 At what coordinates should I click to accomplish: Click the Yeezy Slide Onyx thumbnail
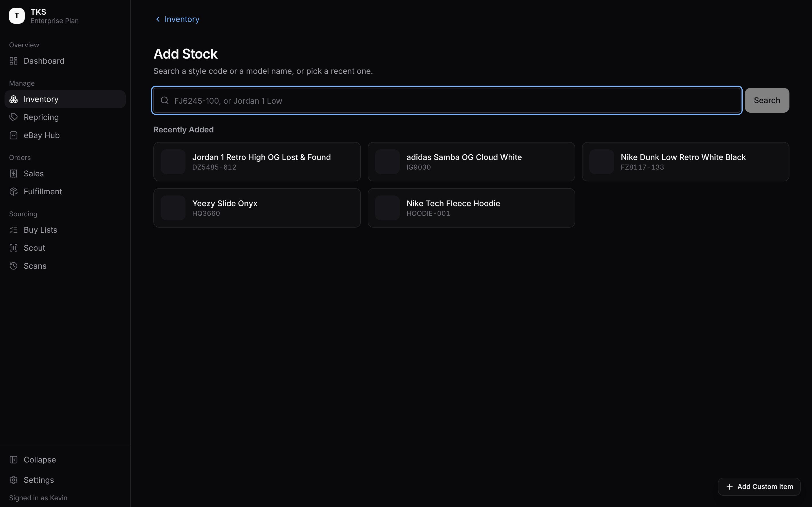pyautogui.click(x=173, y=208)
